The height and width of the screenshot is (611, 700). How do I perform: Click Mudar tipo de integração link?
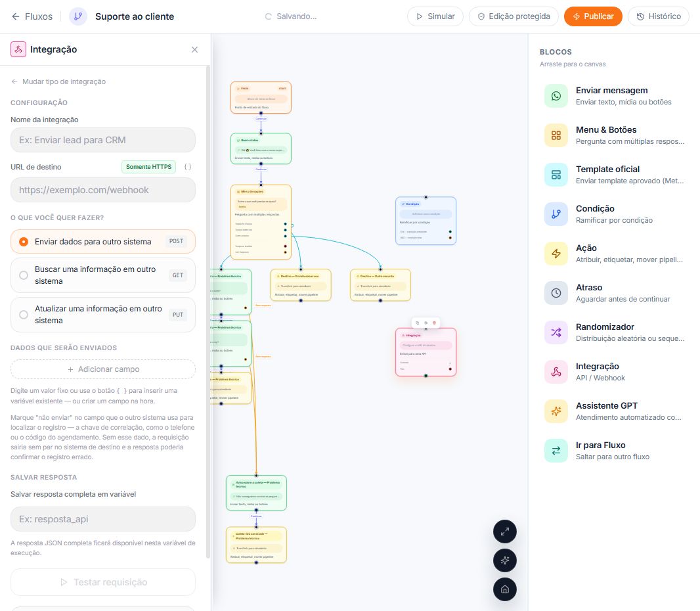[x=58, y=81]
